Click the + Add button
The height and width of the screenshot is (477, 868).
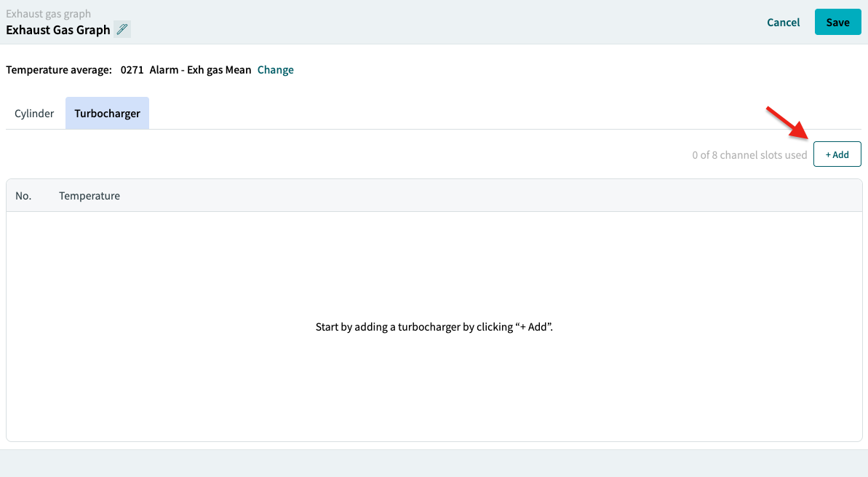point(837,154)
